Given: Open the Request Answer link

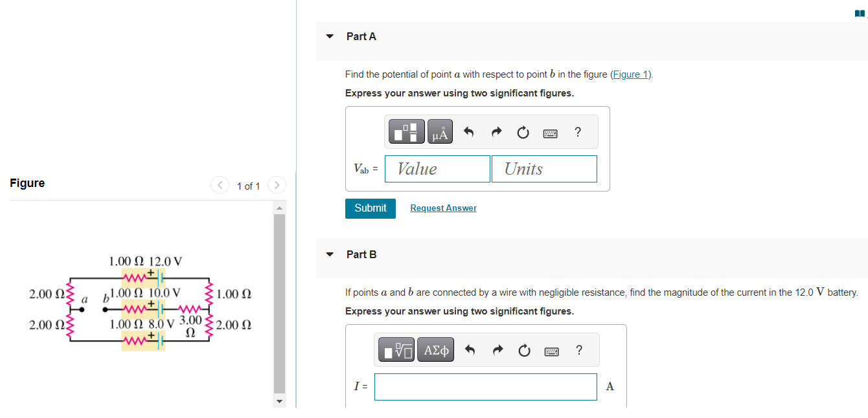Looking at the screenshot, I should point(443,208).
